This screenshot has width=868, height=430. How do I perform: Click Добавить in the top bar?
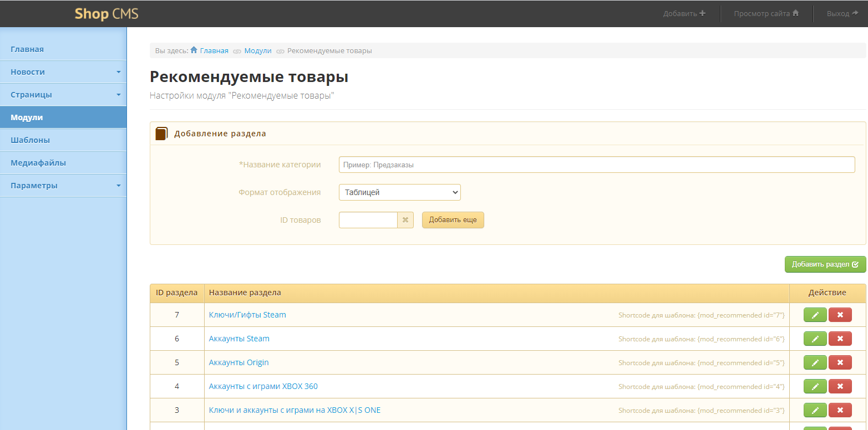[684, 13]
